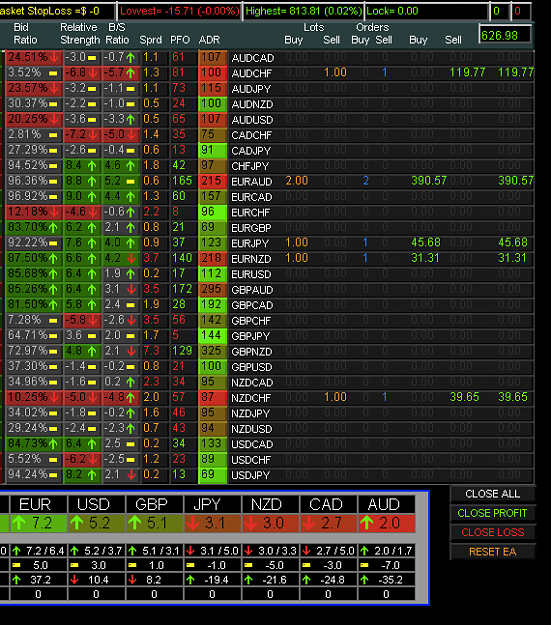Click the GBPNZD ADR value 325

click(213, 351)
